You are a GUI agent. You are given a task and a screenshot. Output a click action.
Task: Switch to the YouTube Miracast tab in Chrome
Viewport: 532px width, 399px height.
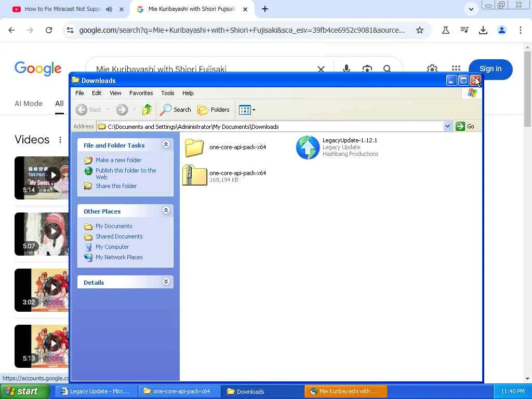(63, 9)
